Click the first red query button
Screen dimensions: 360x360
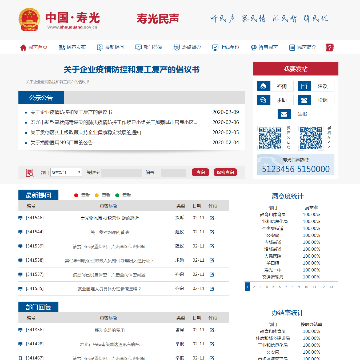coord(200,172)
